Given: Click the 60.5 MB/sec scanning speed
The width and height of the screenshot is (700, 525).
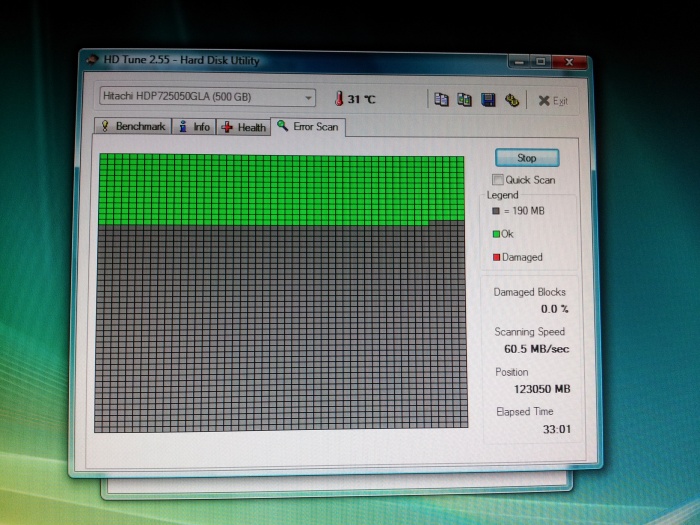Looking at the screenshot, I should point(537,349).
